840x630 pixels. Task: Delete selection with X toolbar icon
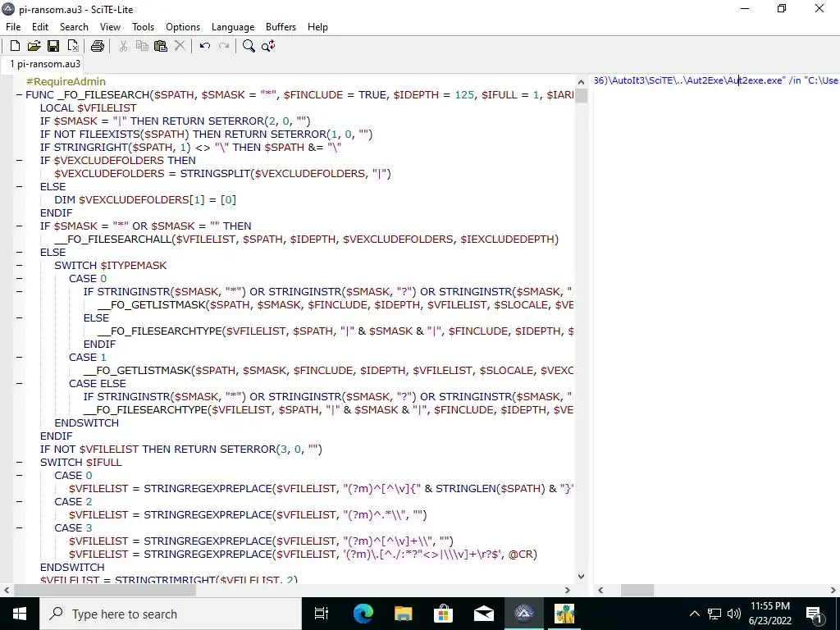point(180,46)
